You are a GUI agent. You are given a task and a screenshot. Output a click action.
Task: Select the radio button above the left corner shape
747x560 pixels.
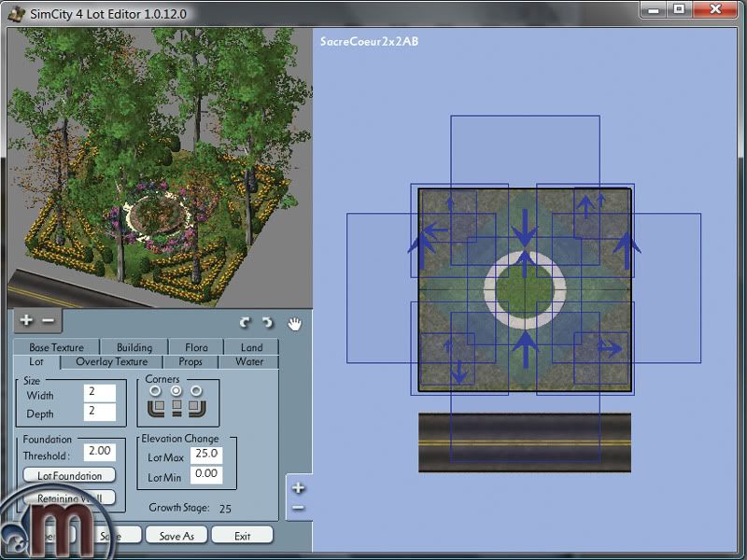155,391
